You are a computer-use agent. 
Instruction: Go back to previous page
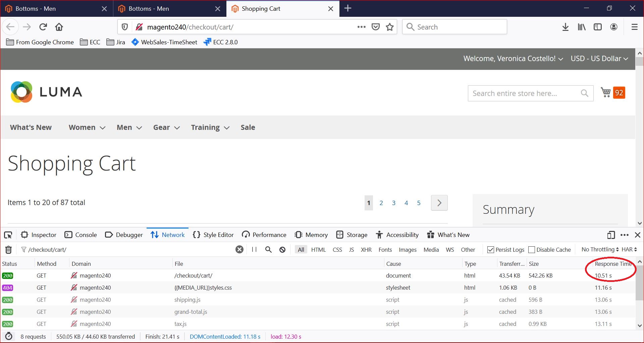(10, 27)
